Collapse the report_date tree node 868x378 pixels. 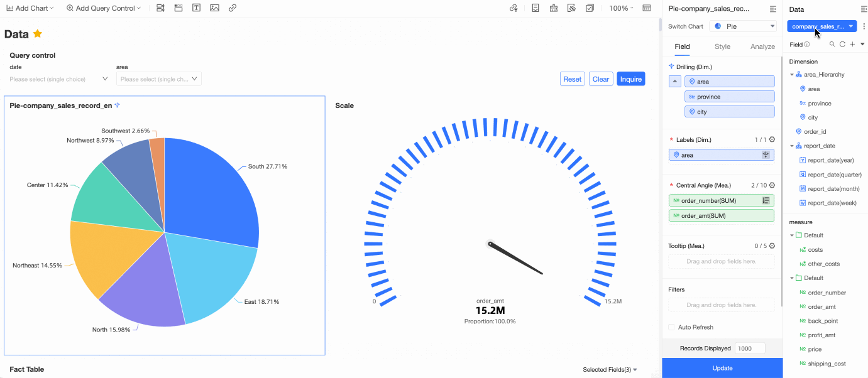pyautogui.click(x=792, y=146)
